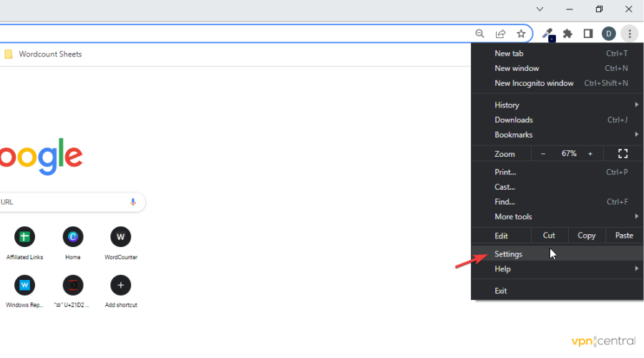This screenshot has height=358, width=644.
Task: Open the Windows Rep... shortcut
Action: (x=24, y=291)
